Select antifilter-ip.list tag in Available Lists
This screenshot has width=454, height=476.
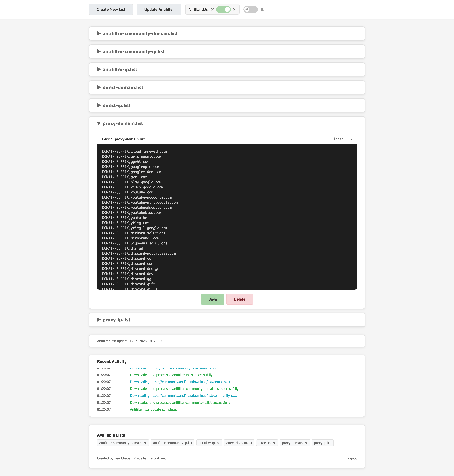coord(209,443)
